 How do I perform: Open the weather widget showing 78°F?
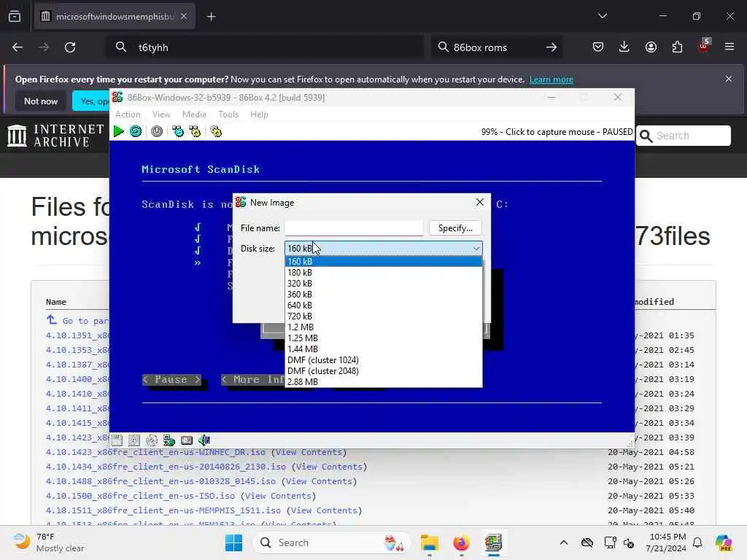[47, 542]
